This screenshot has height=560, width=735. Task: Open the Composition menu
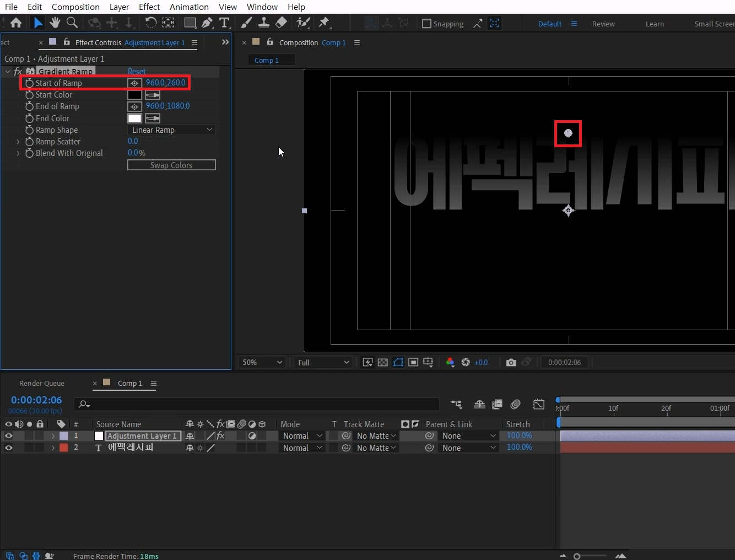click(x=75, y=7)
